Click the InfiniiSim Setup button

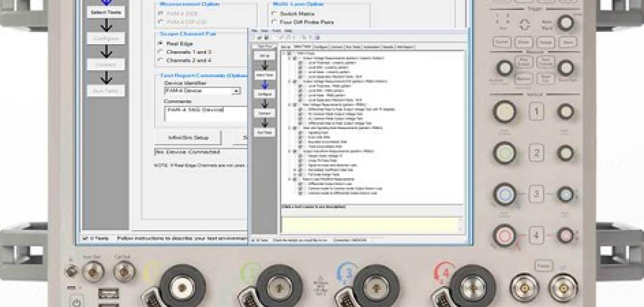[x=188, y=138]
